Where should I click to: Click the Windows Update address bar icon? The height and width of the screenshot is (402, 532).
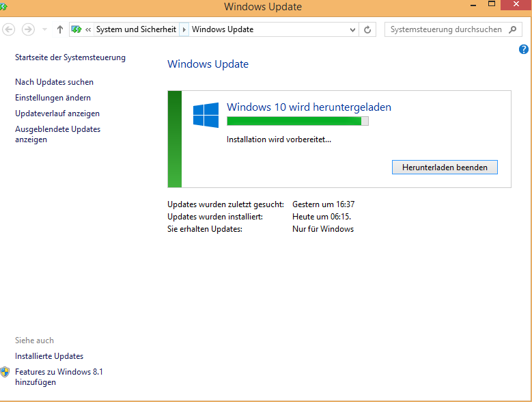click(x=76, y=29)
